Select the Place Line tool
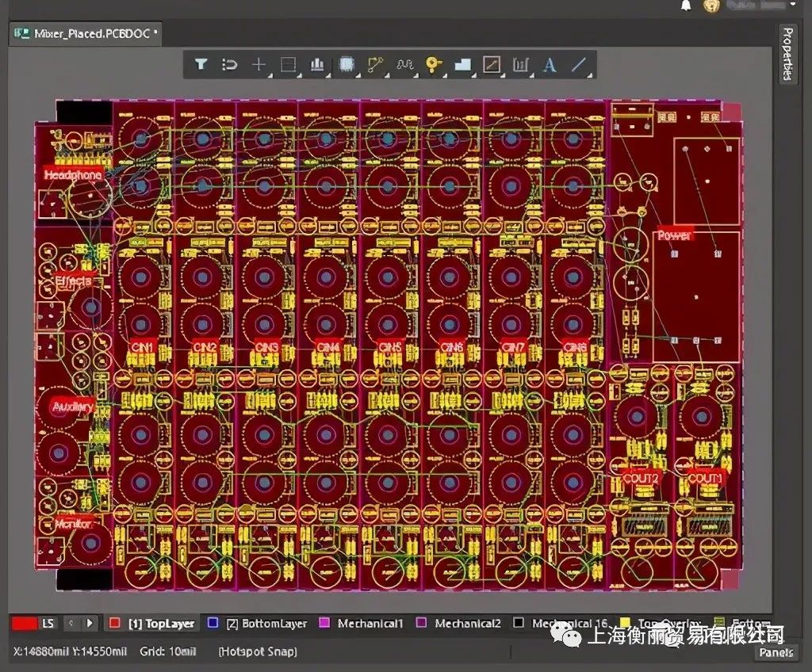812x672 pixels. [x=580, y=65]
